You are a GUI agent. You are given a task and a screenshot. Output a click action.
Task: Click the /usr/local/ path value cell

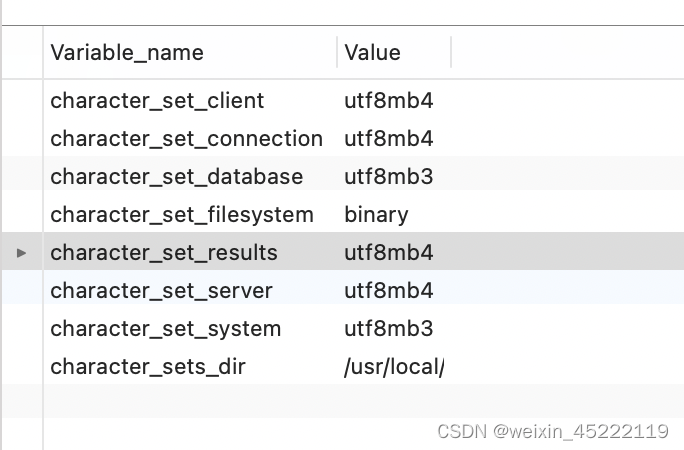pyautogui.click(x=394, y=367)
